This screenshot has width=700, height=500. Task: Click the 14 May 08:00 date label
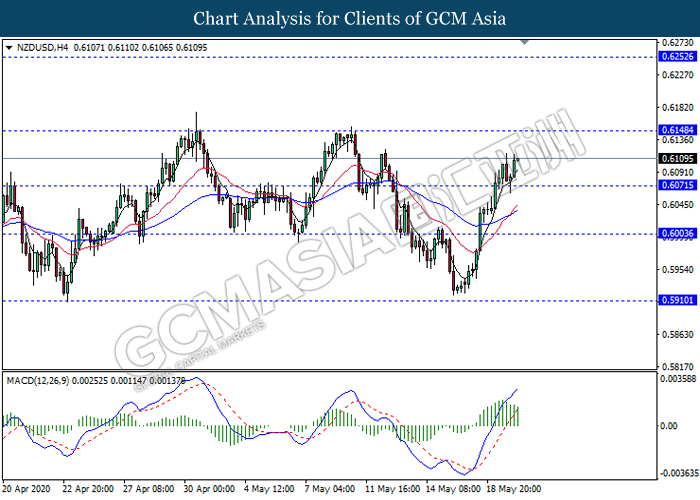click(x=453, y=489)
